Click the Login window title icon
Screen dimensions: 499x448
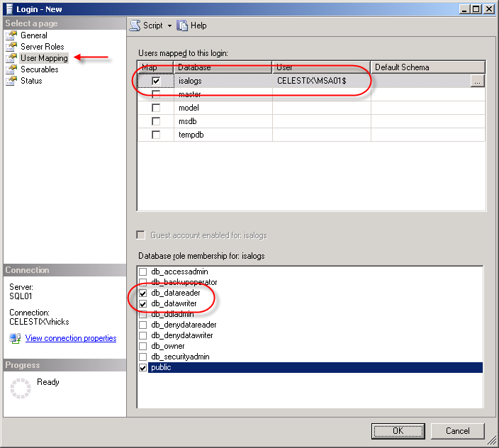(x=9, y=9)
